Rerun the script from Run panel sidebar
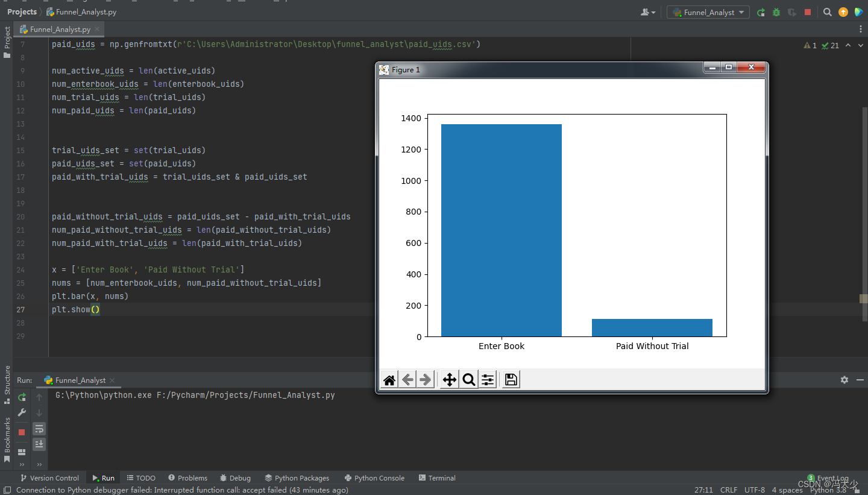Viewport: 868px width, 495px height. point(22,397)
